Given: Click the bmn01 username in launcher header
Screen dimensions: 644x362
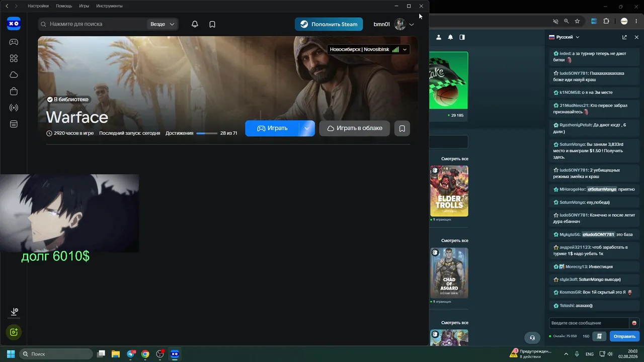Looking at the screenshot, I should pyautogui.click(x=382, y=24).
